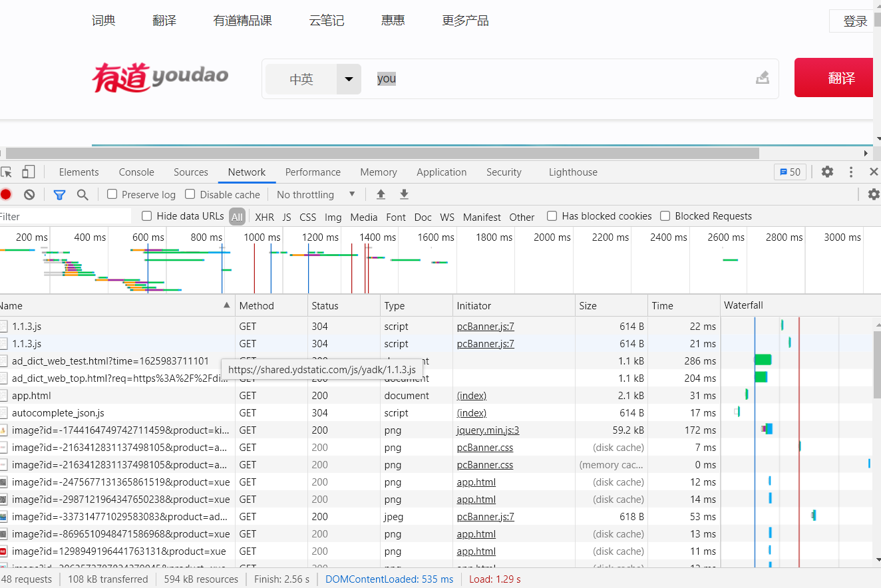Open the 50 issues badge
This screenshot has height=588, width=881.
790,172
